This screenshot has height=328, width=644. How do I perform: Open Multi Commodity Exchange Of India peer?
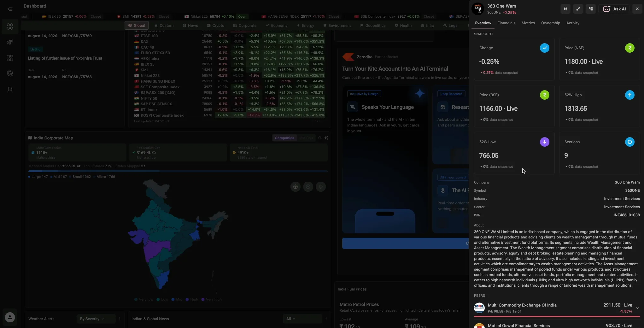557,308
